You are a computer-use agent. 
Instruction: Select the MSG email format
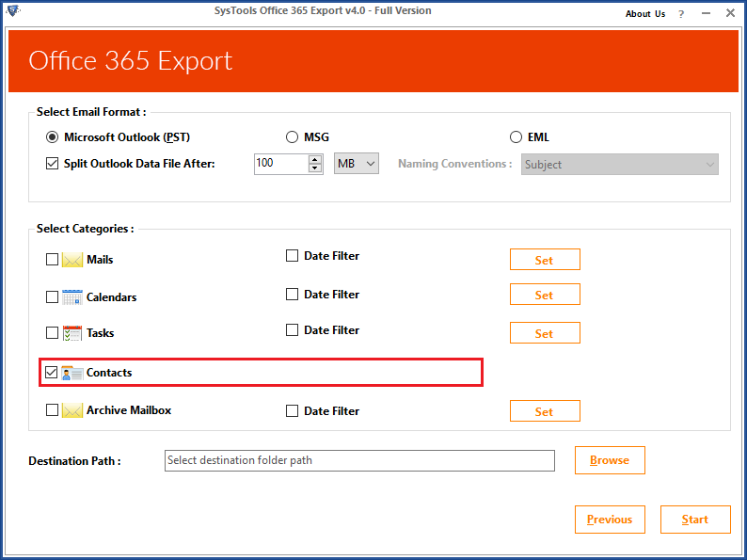point(292,137)
